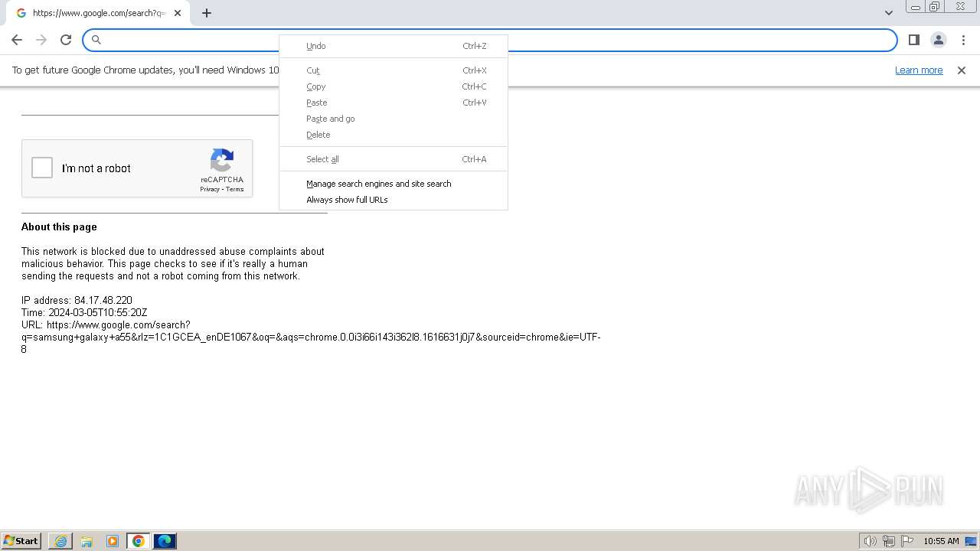Viewport: 980px width, 551px height.
Task: Launch Internet Explorer from taskbar
Action: tap(60, 541)
